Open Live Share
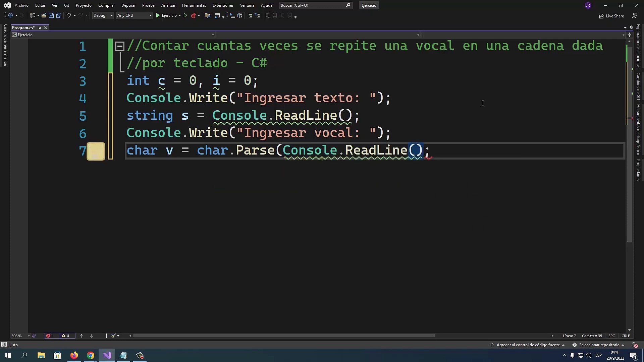 click(612, 16)
